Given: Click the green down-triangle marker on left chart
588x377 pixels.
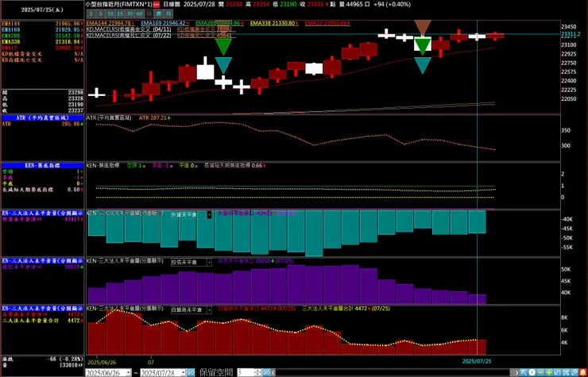Looking at the screenshot, I should coord(223,47).
